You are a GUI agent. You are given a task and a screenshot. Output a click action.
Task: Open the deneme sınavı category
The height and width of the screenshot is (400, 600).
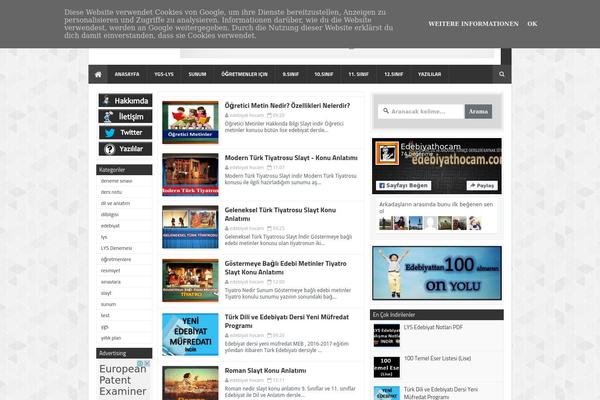[116, 181]
